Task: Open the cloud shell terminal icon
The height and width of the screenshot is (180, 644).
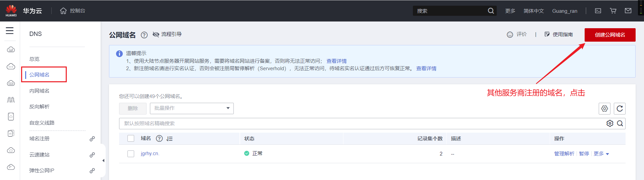Action: coord(598,11)
